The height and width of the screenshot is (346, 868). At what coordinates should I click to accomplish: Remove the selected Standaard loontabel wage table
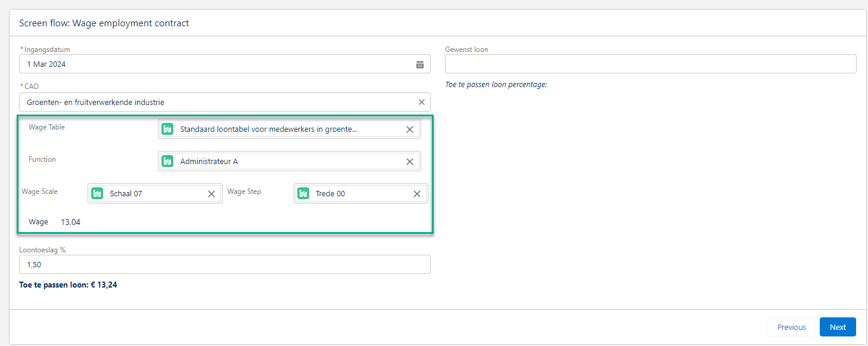tap(409, 129)
